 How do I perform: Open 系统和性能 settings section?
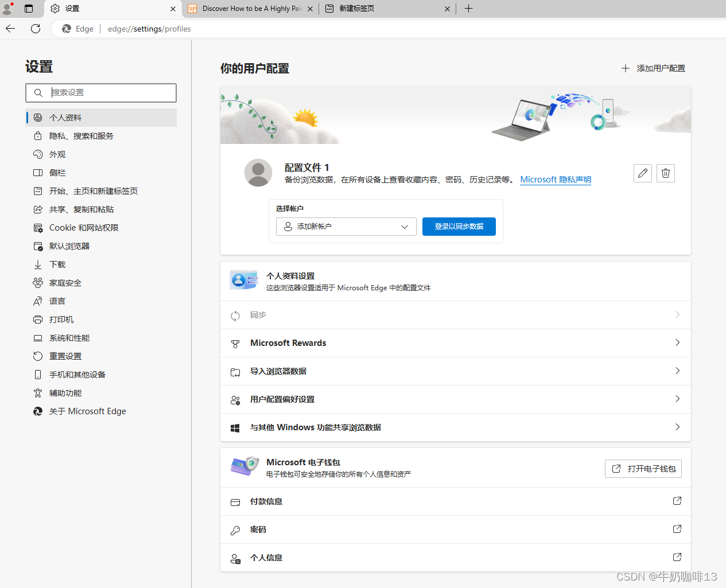[101, 338]
